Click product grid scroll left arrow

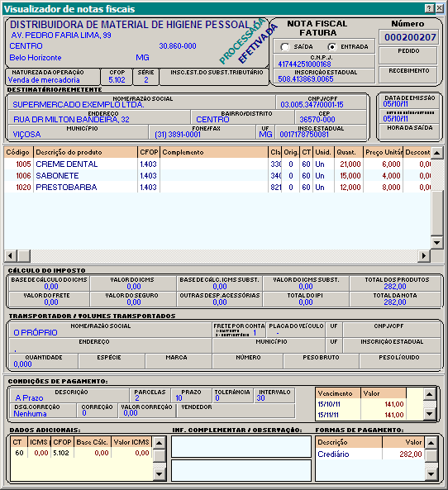(x=10, y=255)
